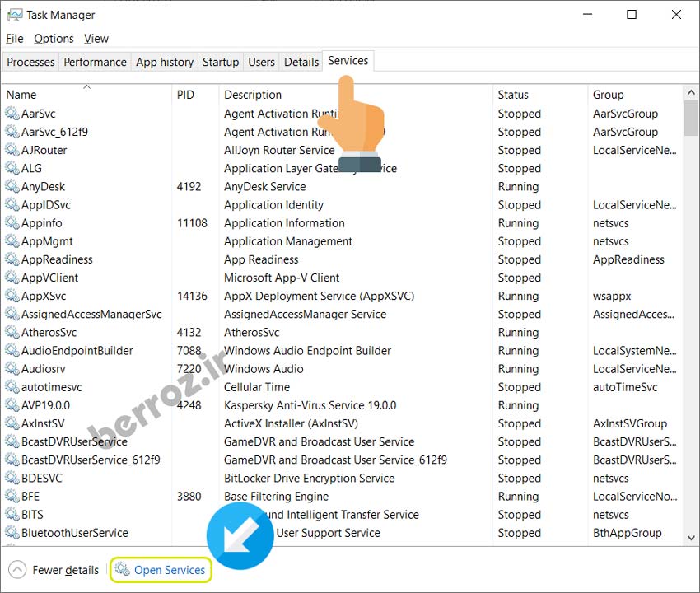The height and width of the screenshot is (593, 700).
Task: Switch to the Startup tab
Action: [x=221, y=62]
